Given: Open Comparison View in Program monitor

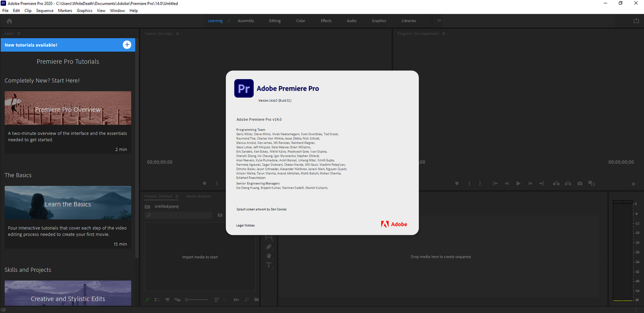Looking at the screenshot, I should coord(591,184).
